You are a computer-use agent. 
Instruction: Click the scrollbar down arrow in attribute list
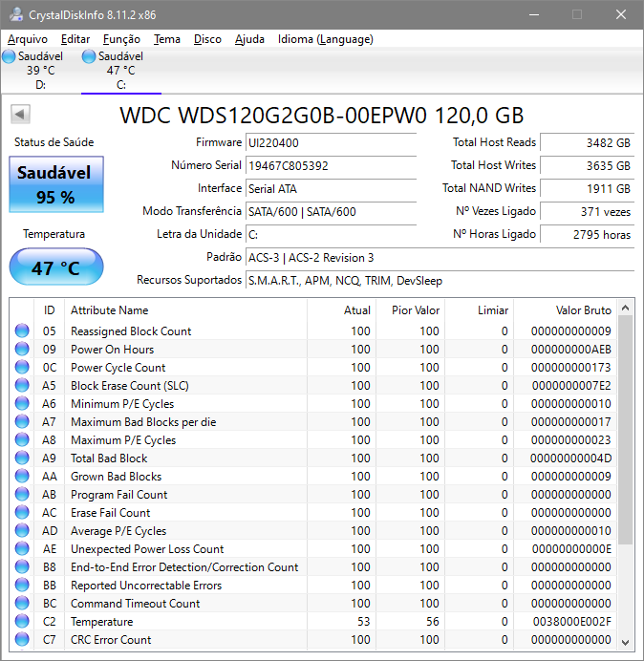(x=626, y=642)
